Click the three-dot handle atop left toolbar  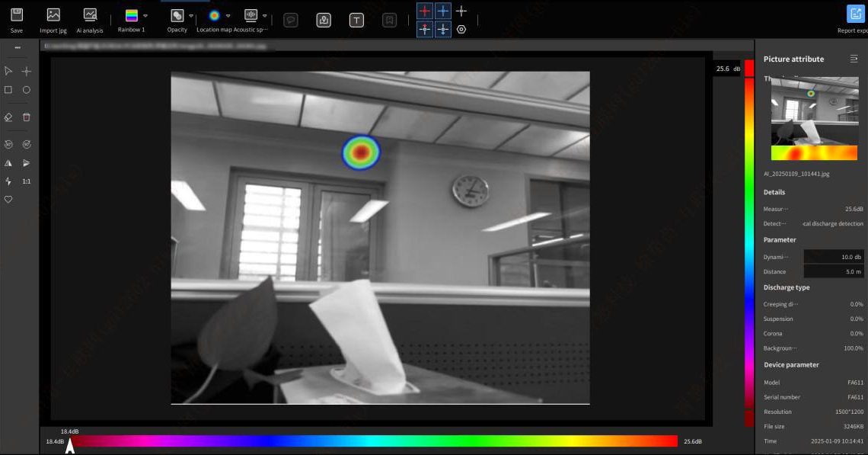tap(18, 48)
